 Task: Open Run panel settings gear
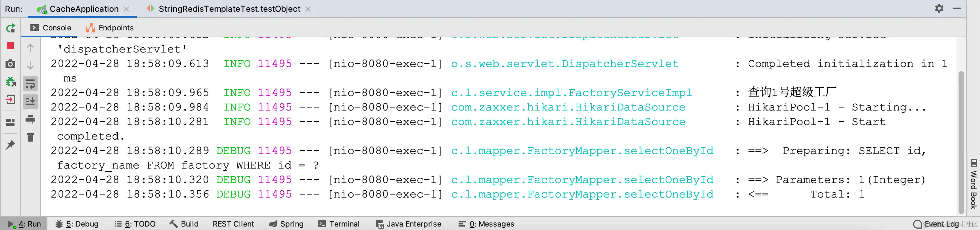click(939, 8)
